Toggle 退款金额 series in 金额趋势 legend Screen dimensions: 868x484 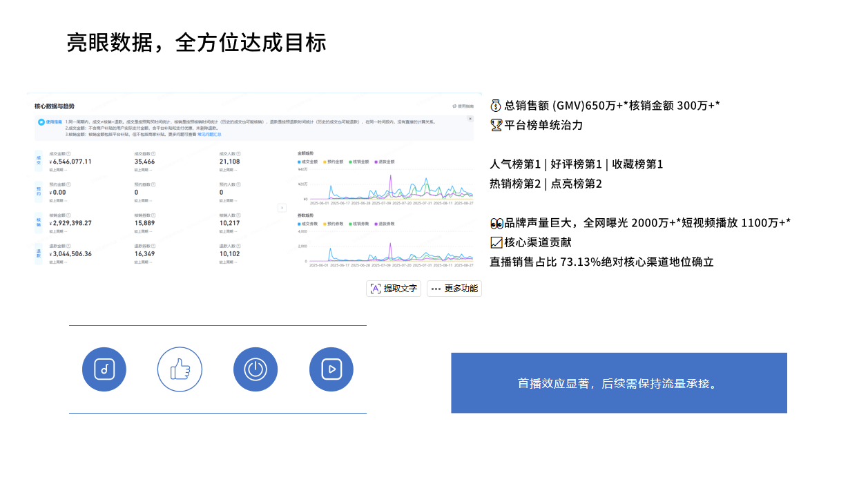(x=385, y=162)
